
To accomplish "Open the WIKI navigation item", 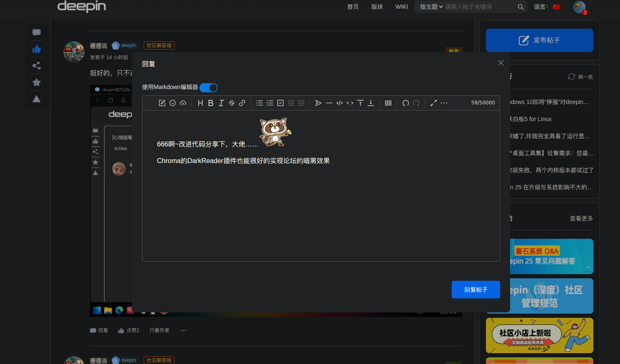I will [402, 7].
